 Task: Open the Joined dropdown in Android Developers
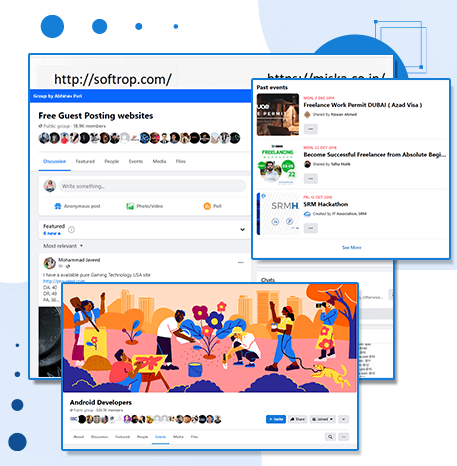[x=322, y=419]
